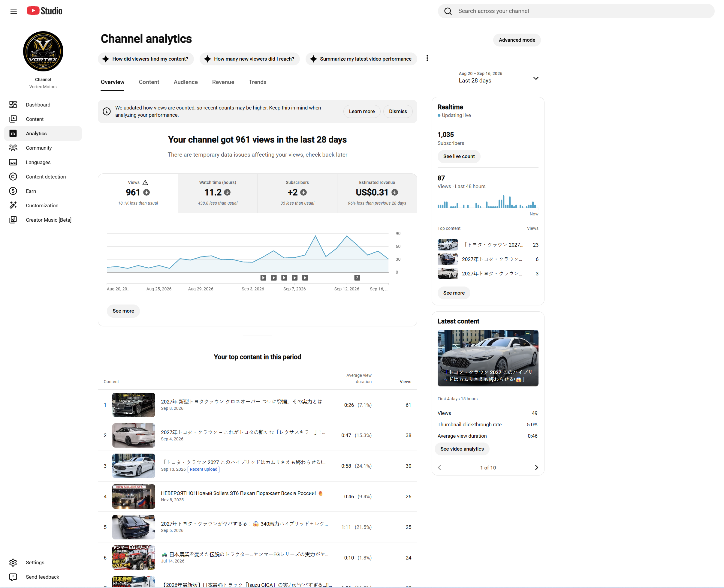724x588 pixels.
Task: Click See more below the views chart
Action: [x=123, y=311]
